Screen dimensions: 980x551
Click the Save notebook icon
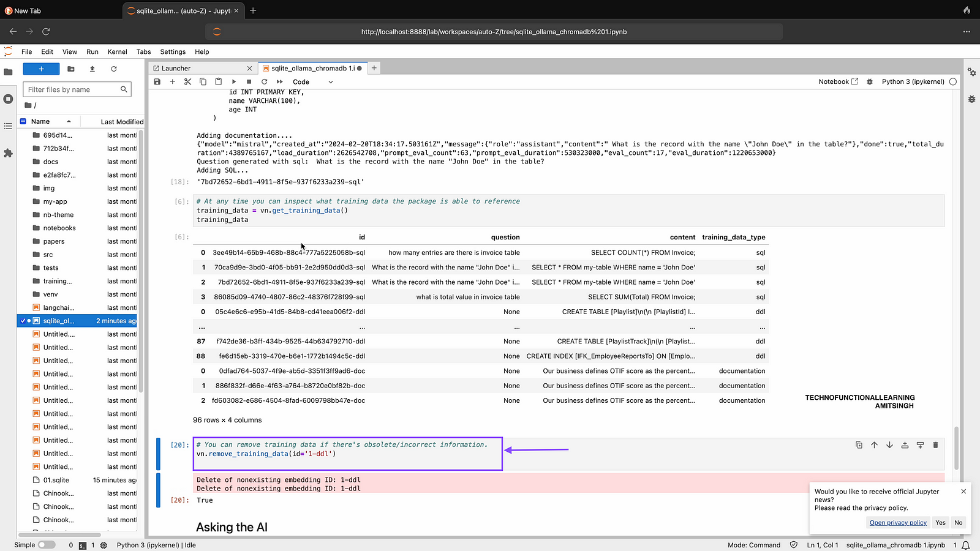(157, 81)
